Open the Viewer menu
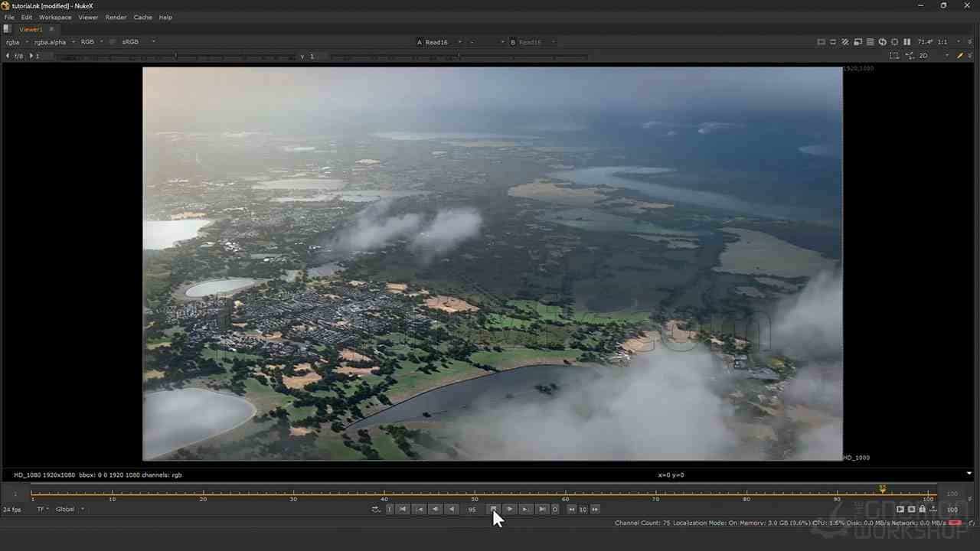Viewport: 980px width, 551px height. 88,17
